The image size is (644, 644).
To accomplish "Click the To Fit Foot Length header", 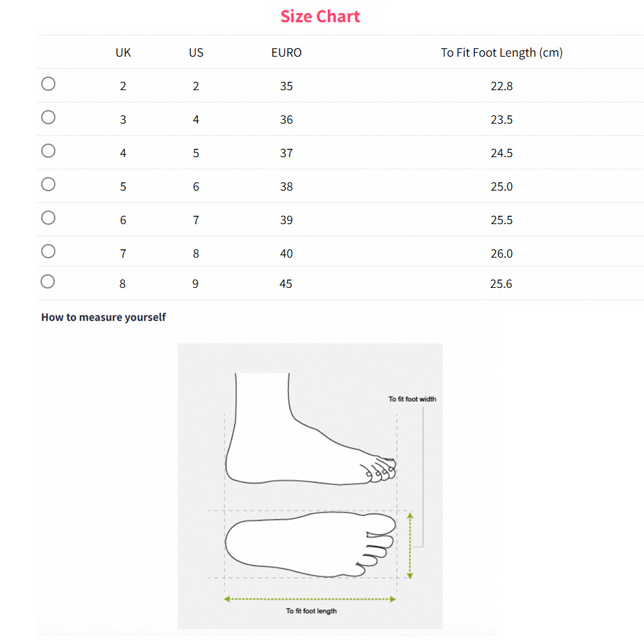I will tap(502, 53).
